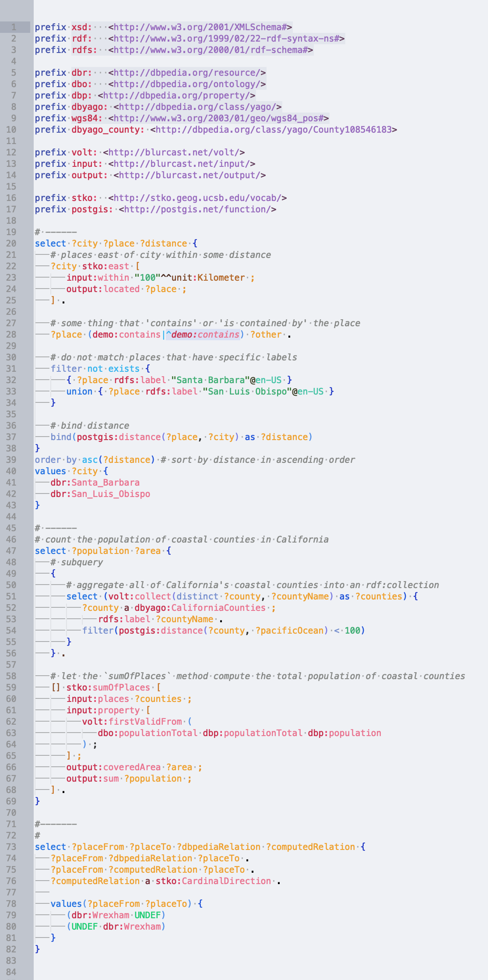Click the 'rdf:' prefix name on line 2
488x980 pixels.
click(82, 39)
